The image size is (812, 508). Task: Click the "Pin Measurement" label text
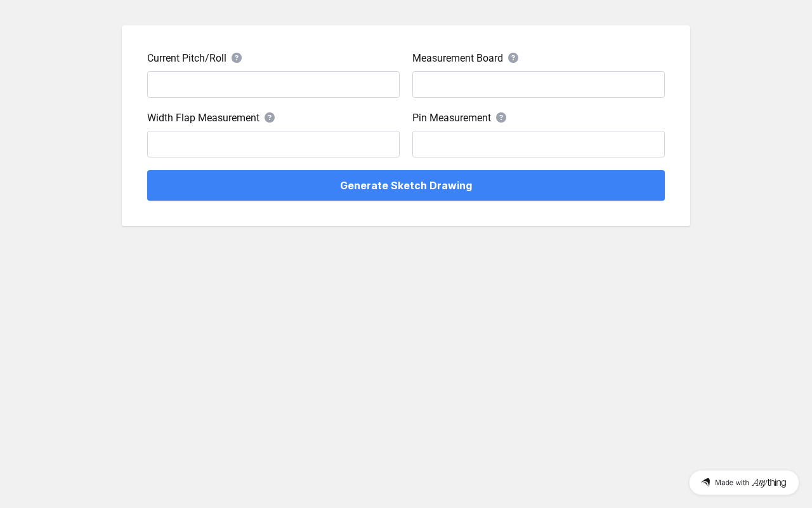pyautogui.click(x=452, y=118)
